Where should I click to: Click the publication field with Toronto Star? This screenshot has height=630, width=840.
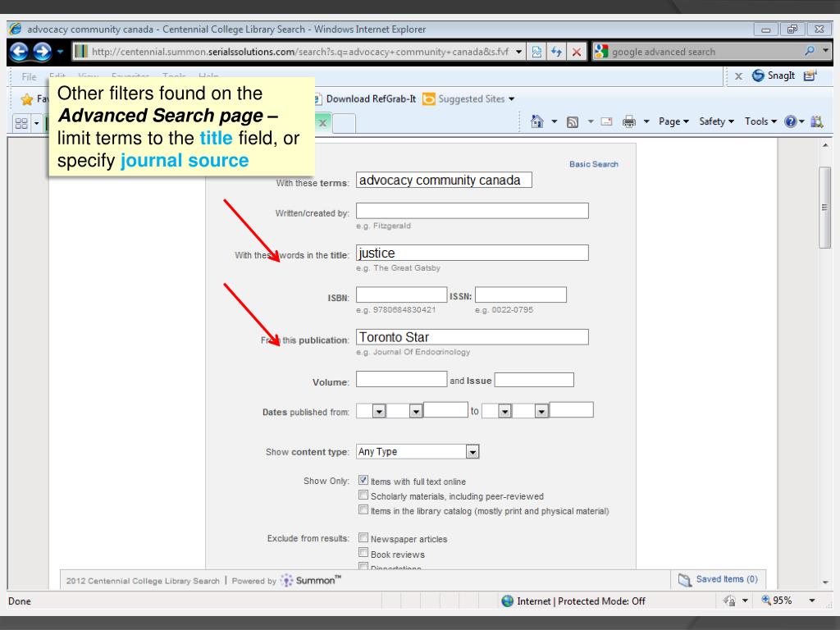(x=472, y=337)
